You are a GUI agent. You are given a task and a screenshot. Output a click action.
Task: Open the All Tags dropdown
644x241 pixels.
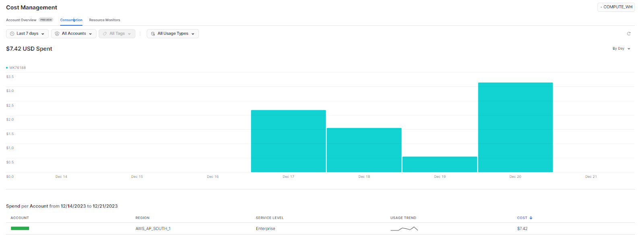click(117, 34)
